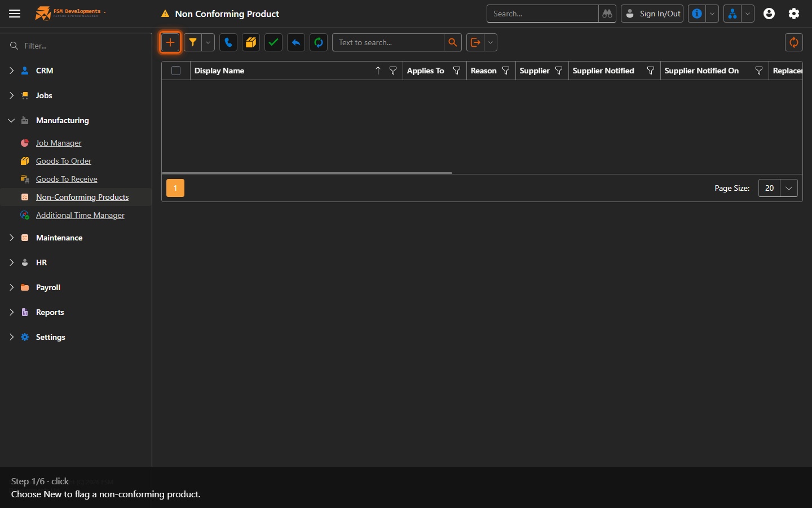The width and height of the screenshot is (812, 508).
Task: Expand the Reports section chevron
Action: [11, 312]
